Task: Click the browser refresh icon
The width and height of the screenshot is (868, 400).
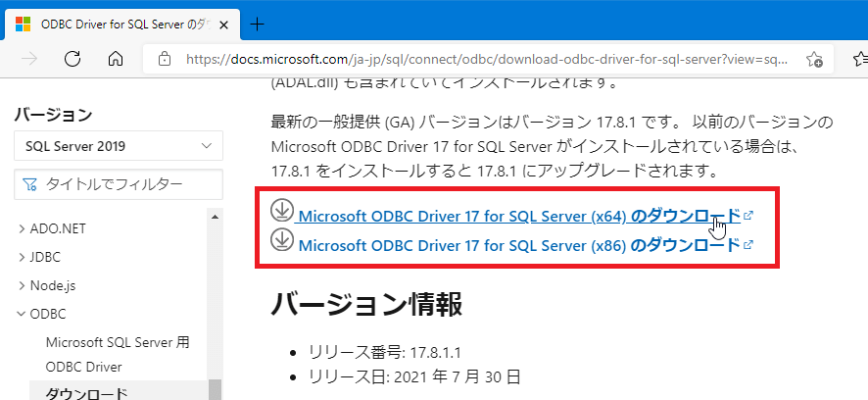Action: point(72,59)
